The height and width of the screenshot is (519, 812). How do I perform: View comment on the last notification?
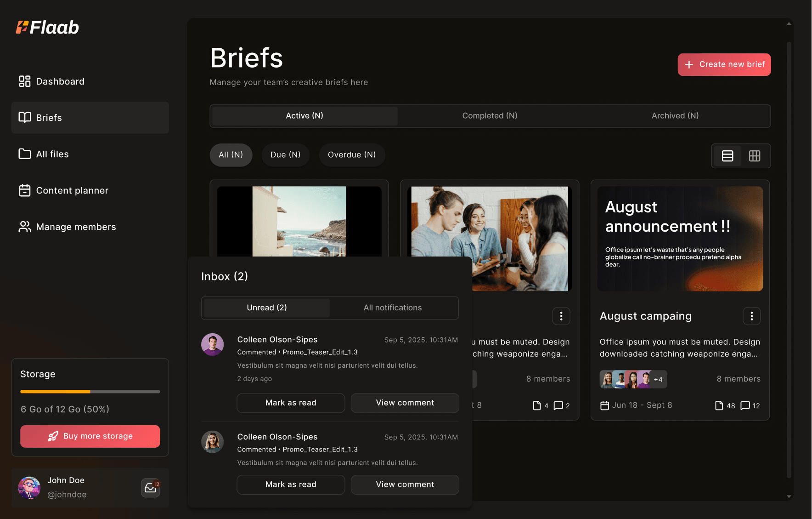(x=405, y=485)
